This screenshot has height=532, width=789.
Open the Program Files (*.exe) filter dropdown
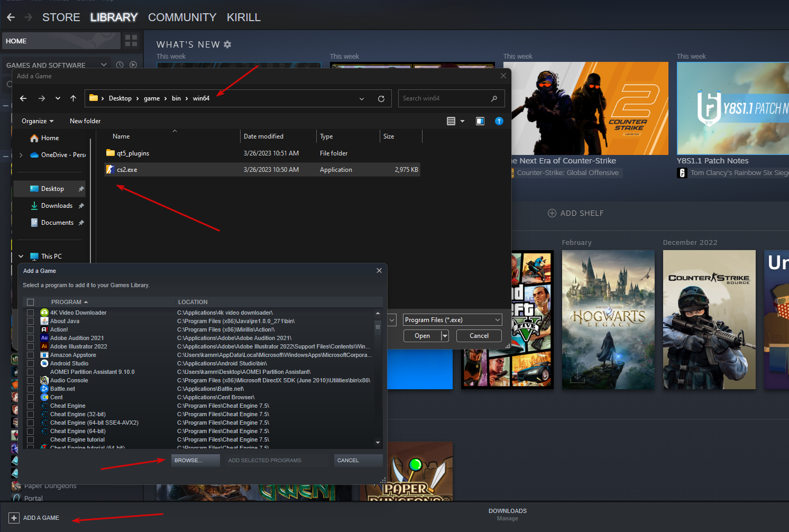click(x=453, y=320)
